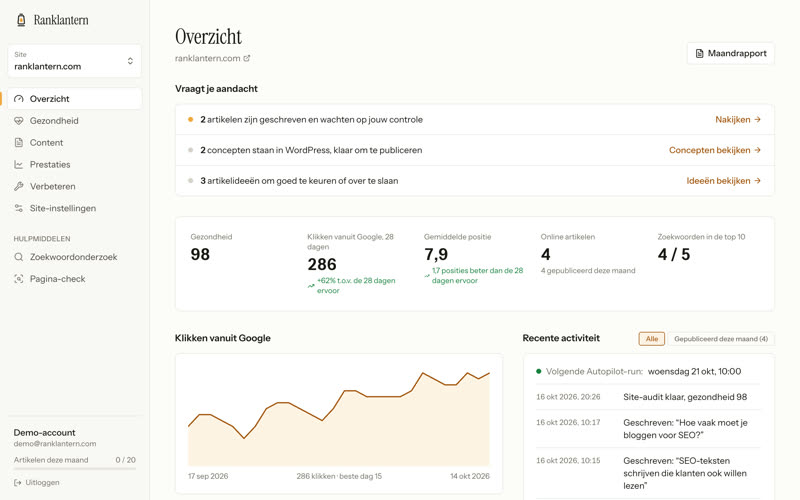Viewport: 800px width, 500px height.
Task: Click Concepten bekijken link
Action: pyautogui.click(x=715, y=150)
